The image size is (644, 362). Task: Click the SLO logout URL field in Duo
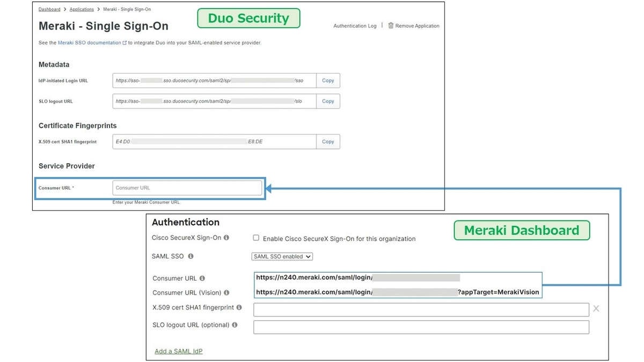215,101
